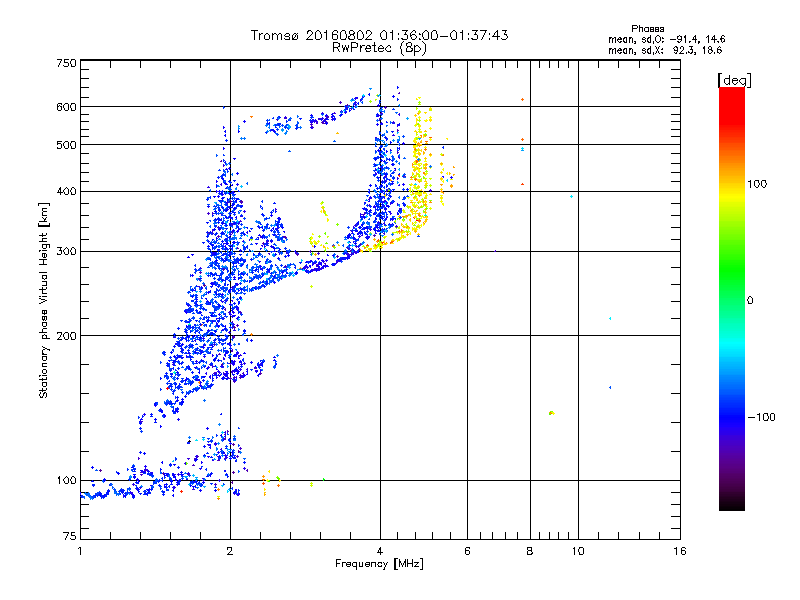The height and width of the screenshot is (600, 800).
Task: Click the 'mean, sd,X: 92.3, 18.6' line
Action: 665,50
